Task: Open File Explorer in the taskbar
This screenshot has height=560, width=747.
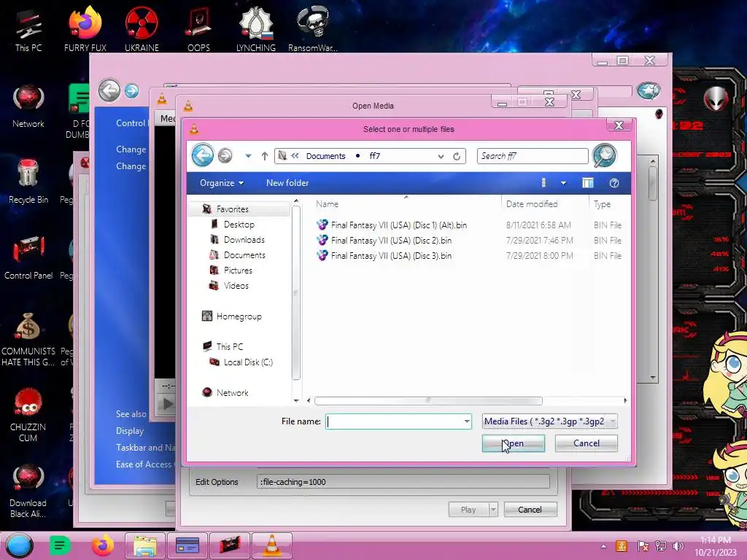Action: tap(145, 545)
